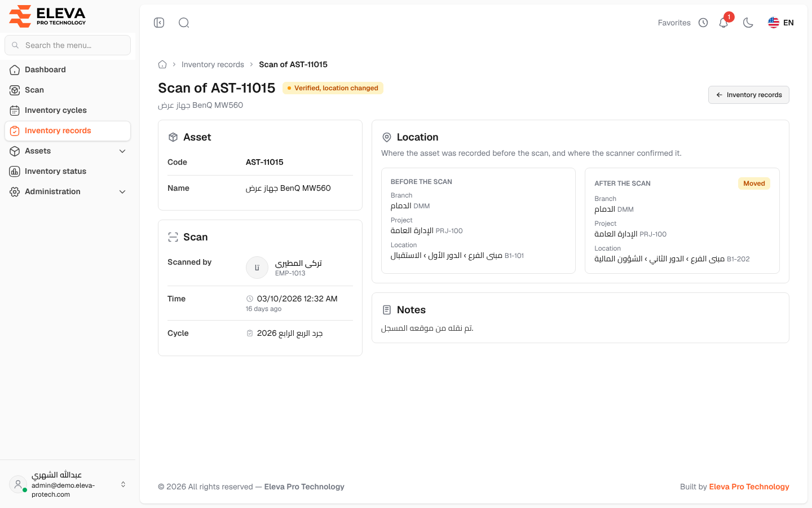Click the Eleva Pro Technology footer link
Viewport: 812px width, 508px height.
click(x=749, y=487)
